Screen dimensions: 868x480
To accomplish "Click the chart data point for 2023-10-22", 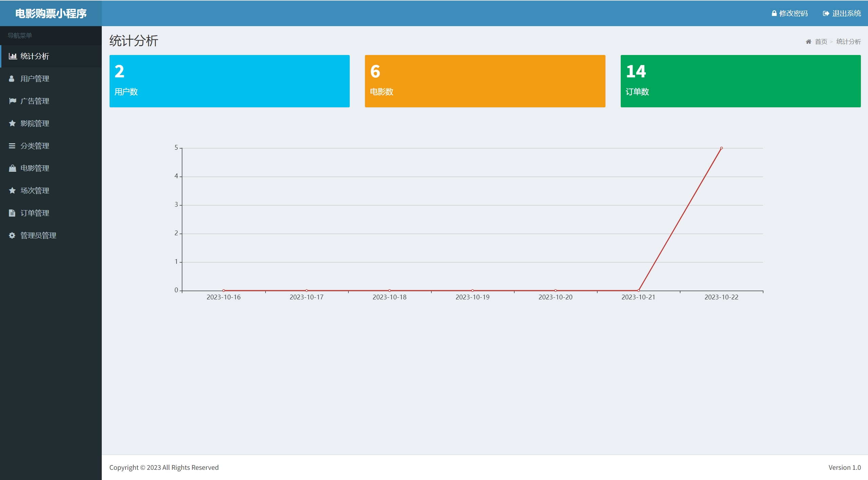I will (721, 148).
